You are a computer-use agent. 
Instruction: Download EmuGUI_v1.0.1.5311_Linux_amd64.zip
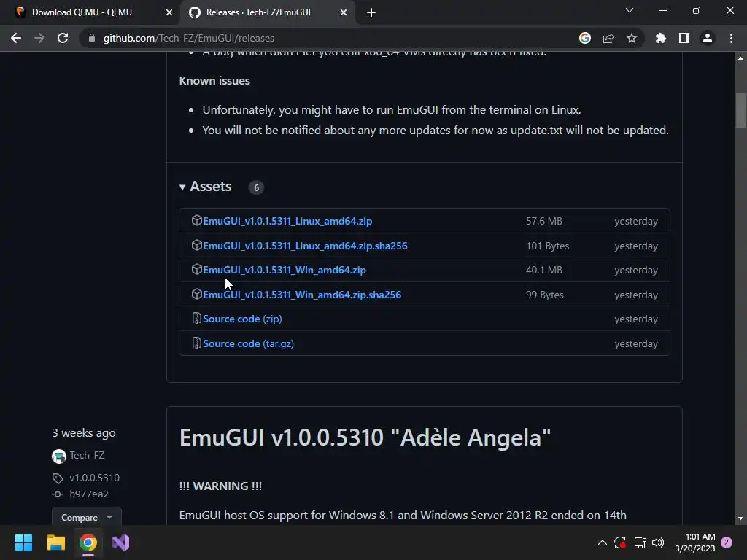point(287,221)
